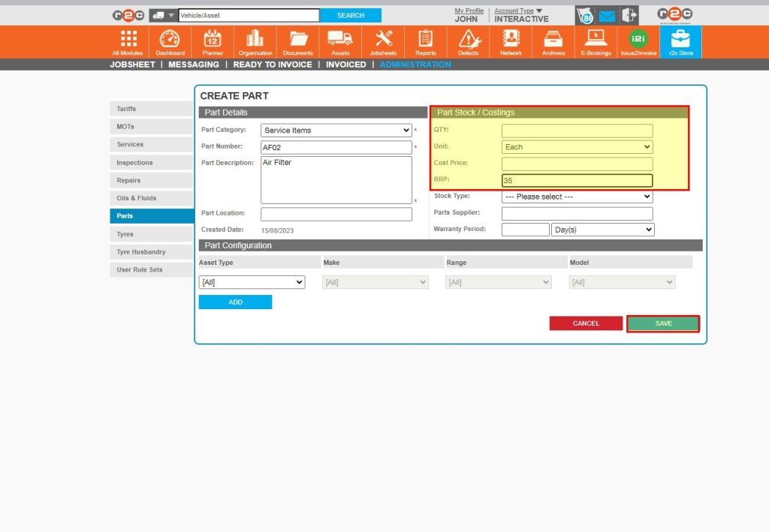Open the Model dropdown
This screenshot has width=769, height=532.
point(622,282)
